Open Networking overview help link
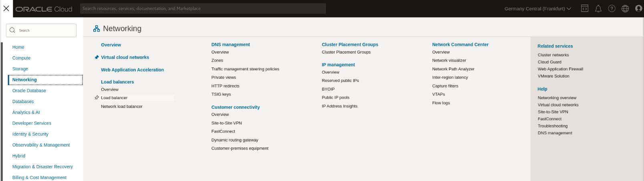644x181 pixels. point(557,98)
